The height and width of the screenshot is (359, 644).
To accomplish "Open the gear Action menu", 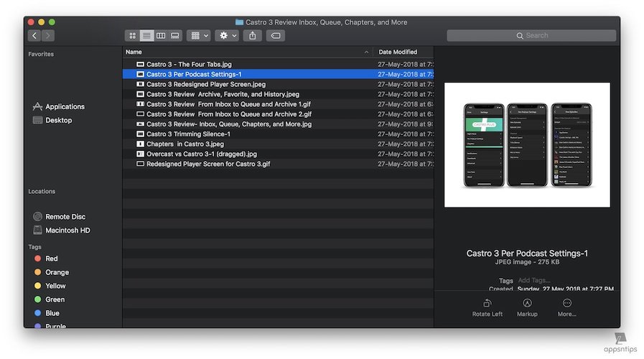I will (x=228, y=35).
